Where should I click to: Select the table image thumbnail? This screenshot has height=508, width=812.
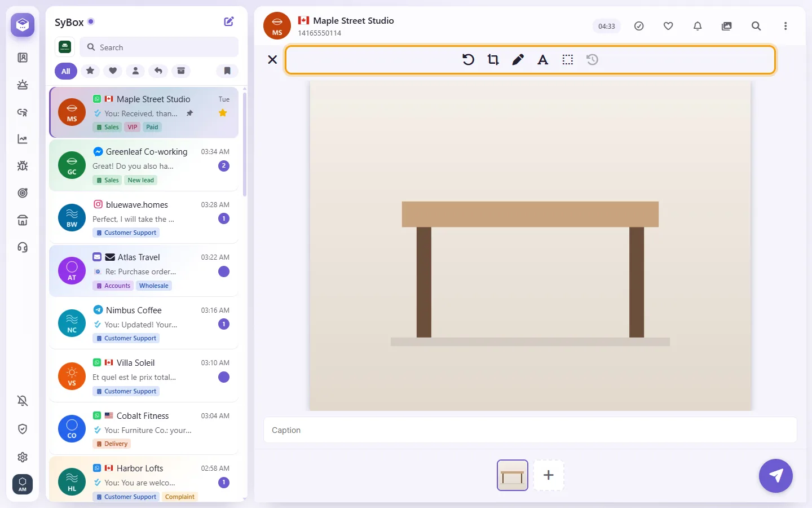click(x=513, y=475)
